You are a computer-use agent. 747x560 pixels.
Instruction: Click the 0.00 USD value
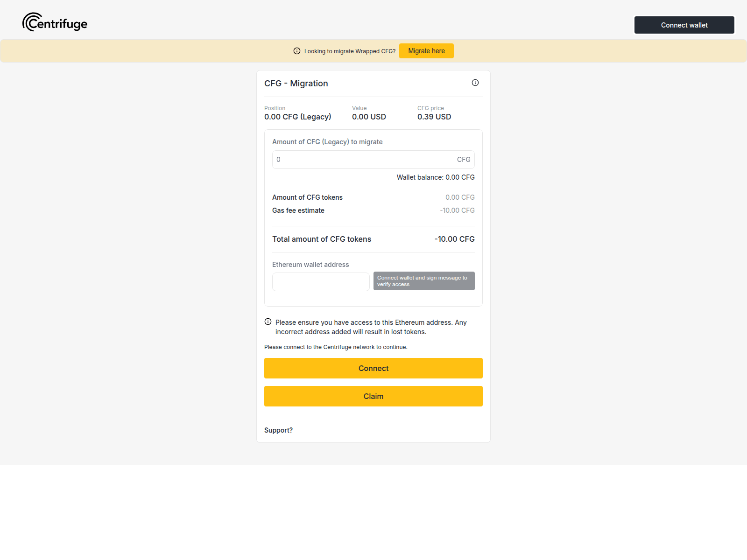(369, 117)
